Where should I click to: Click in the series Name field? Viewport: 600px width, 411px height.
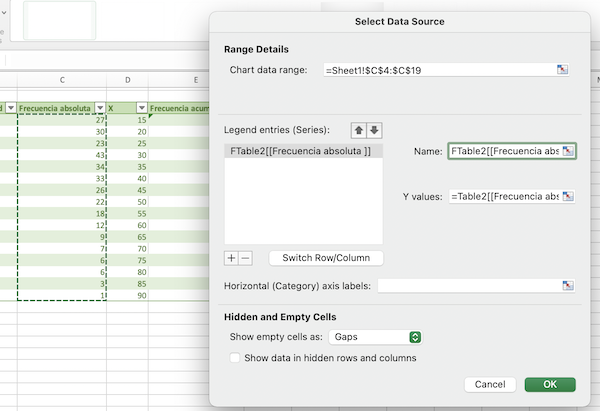[x=504, y=151]
